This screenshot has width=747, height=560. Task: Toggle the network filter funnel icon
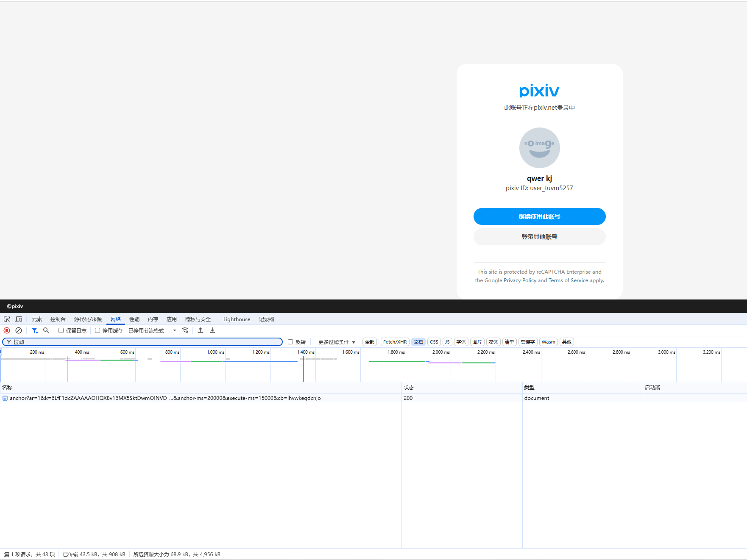pos(35,330)
